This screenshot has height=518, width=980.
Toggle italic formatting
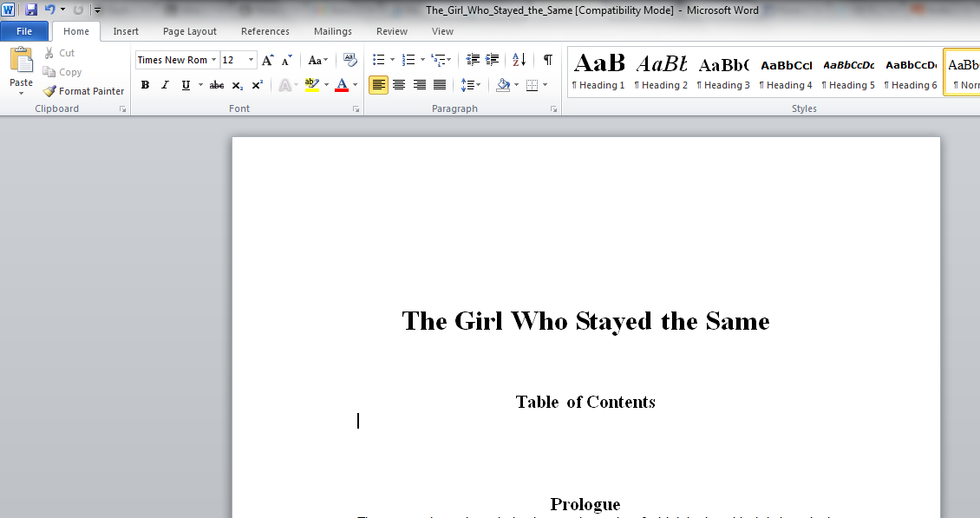coord(165,85)
